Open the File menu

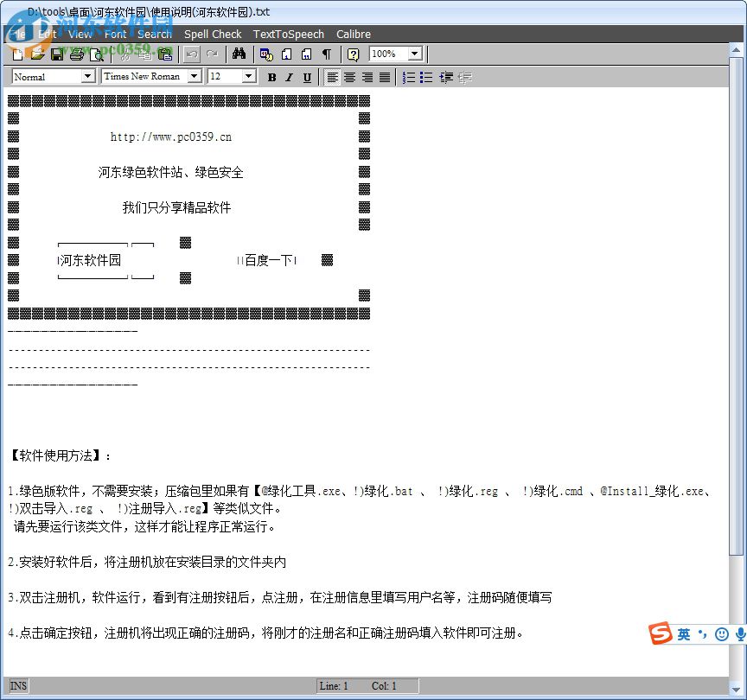(18, 35)
